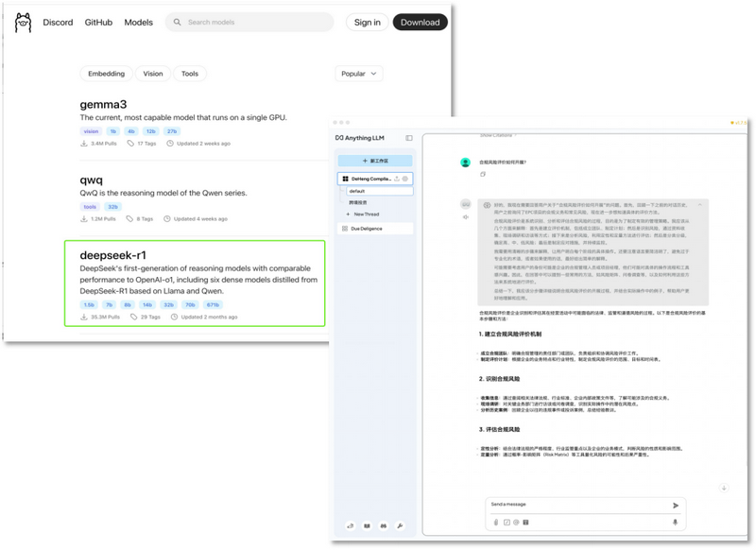
Task: Open slash commands icon in chat box
Action: pyautogui.click(x=507, y=522)
